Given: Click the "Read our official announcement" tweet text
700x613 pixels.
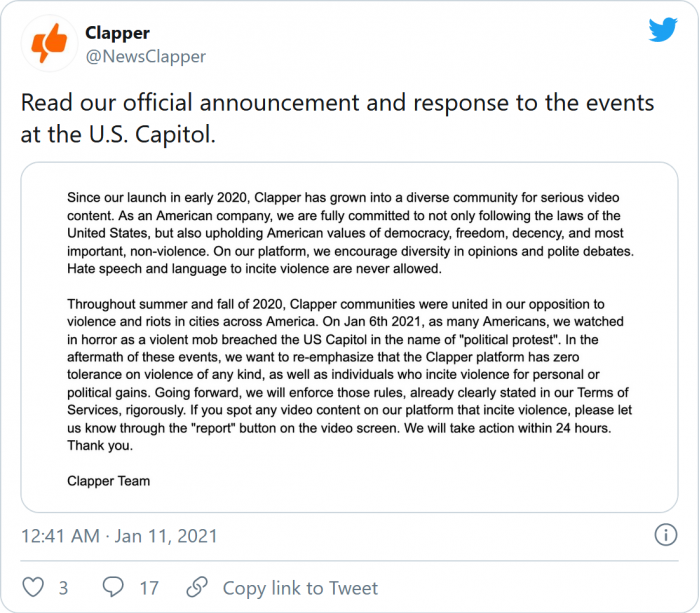Looking at the screenshot, I should 337,104.
